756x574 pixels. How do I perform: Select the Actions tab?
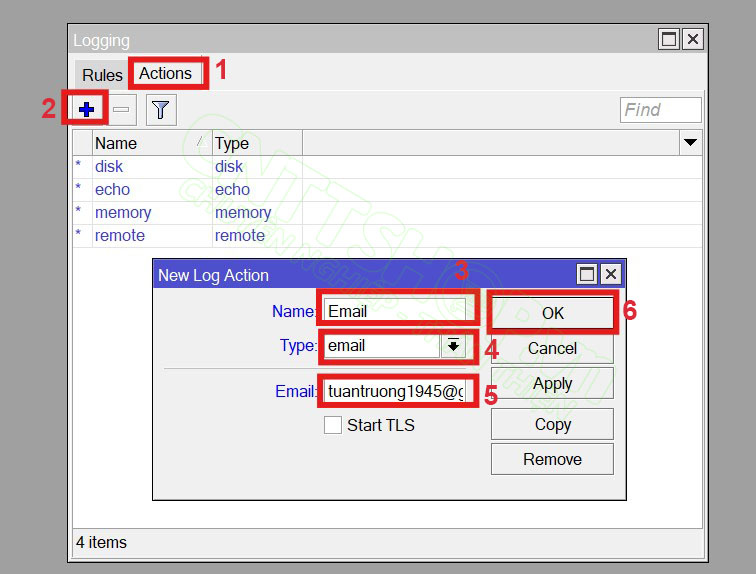165,74
